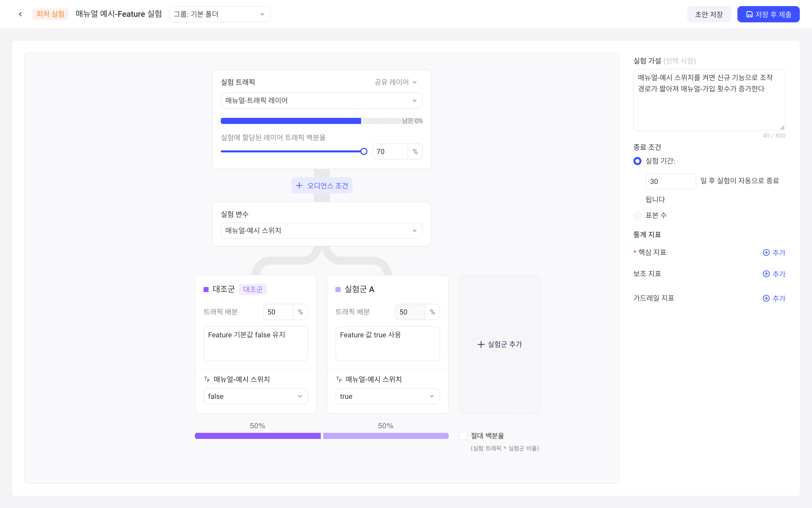This screenshot has width=812, height=508.
Task: Click the Feature 기본값 false 유지 description box
Action: (255, 343)
